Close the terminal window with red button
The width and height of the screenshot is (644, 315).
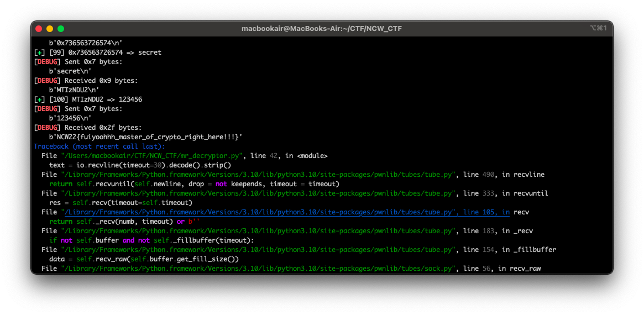point(39,29)
